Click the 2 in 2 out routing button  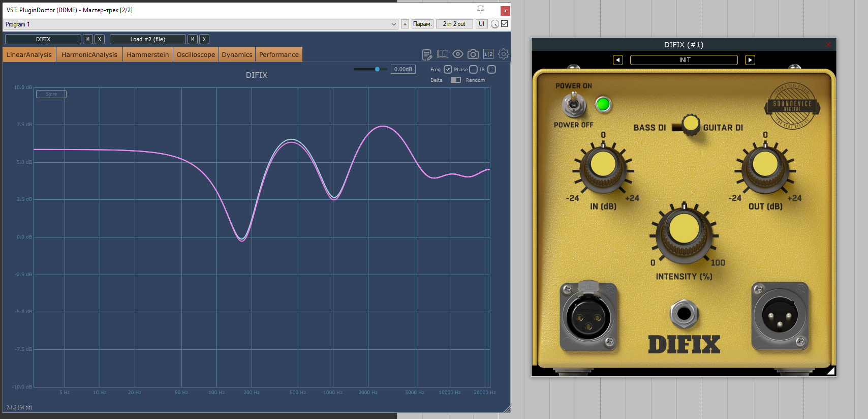[x=454, y=24]
